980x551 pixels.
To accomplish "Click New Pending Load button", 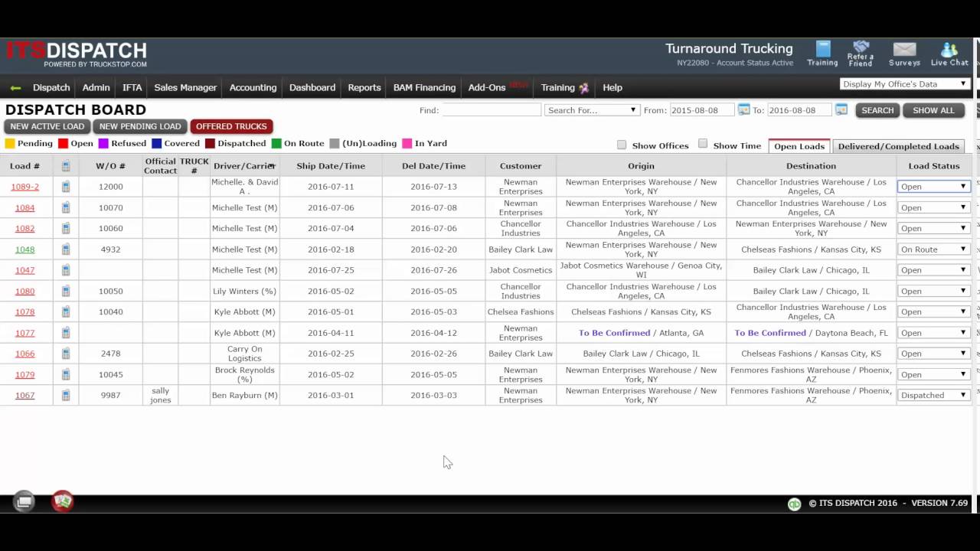I will [x=140, y=126].
